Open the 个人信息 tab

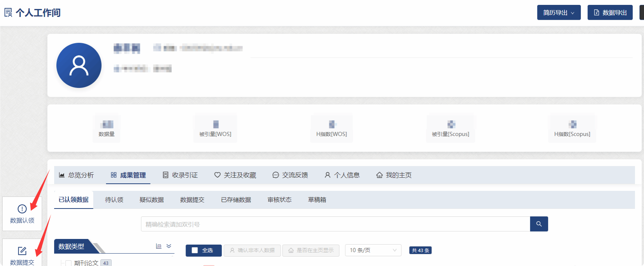pyautogui.click(x=342, y=175)
